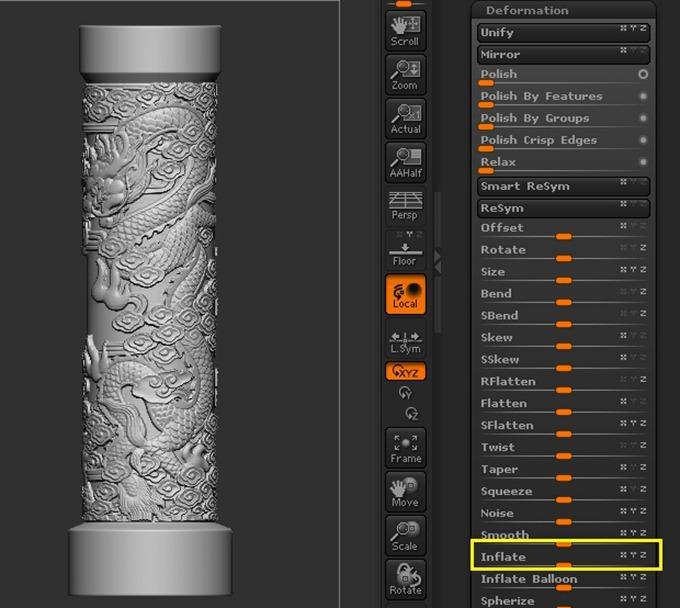Toggle the Polish mode circle icon
Screen dimensions: 680x608
click(643, 74)
